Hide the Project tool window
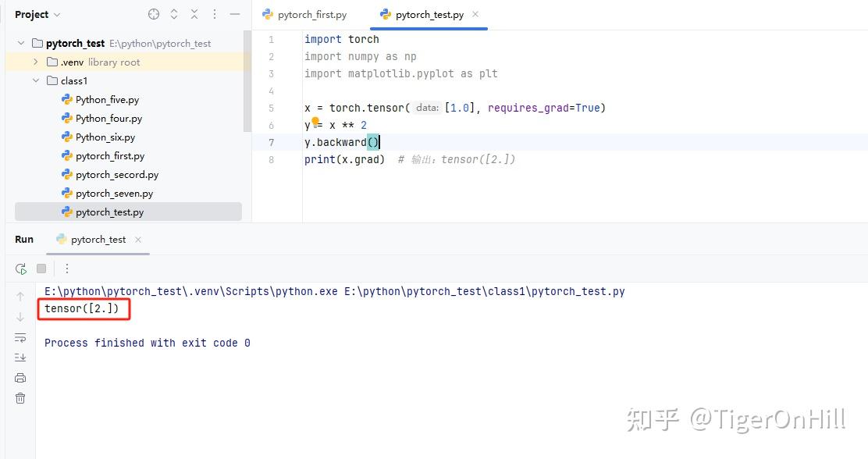 tap(233, 13)
